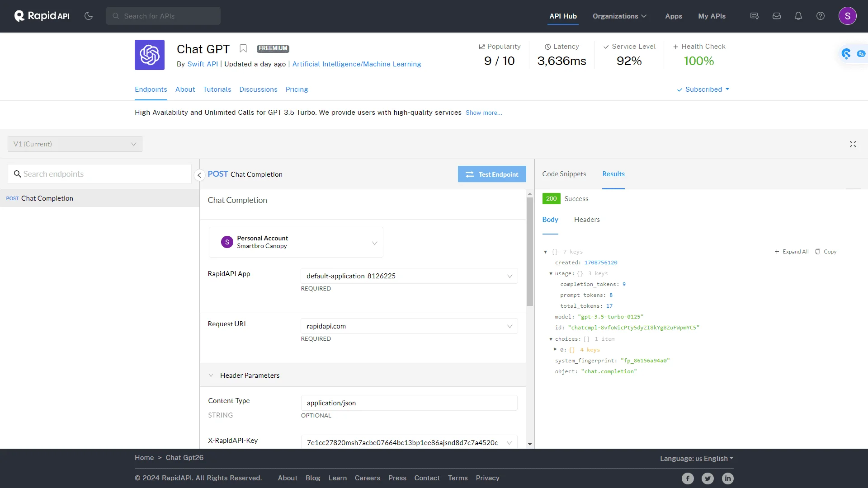Show the response Headers tab
Viewport: 868px width, 488px height.
pos(587,220)
